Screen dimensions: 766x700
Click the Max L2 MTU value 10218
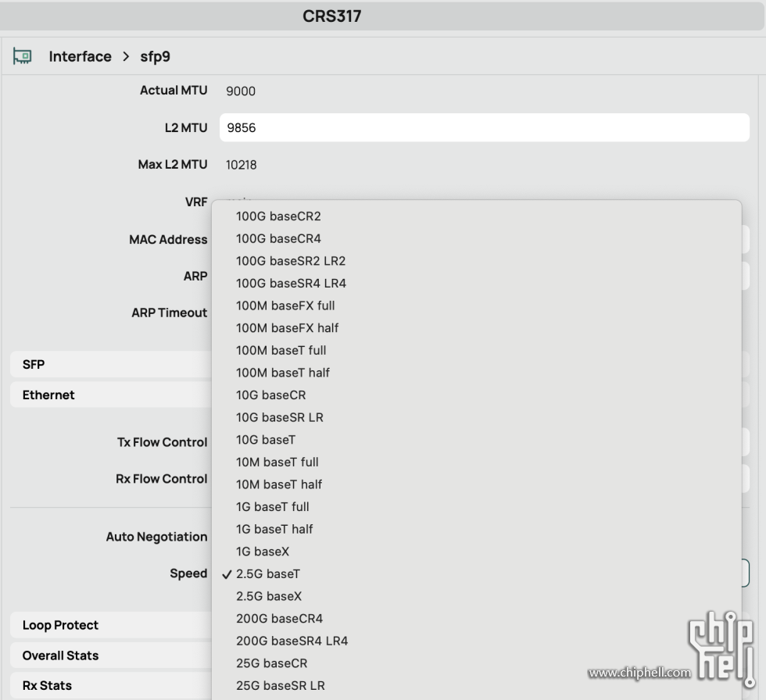click(242, 165)
